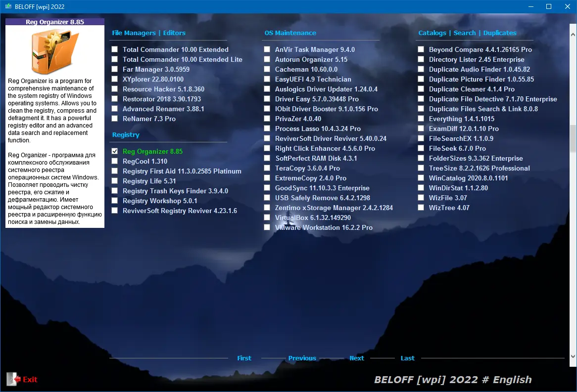Click Right Click Enhancer 4.5.6.0 Pro label
This screenshot has height=392, width=577.
point(325,149)
